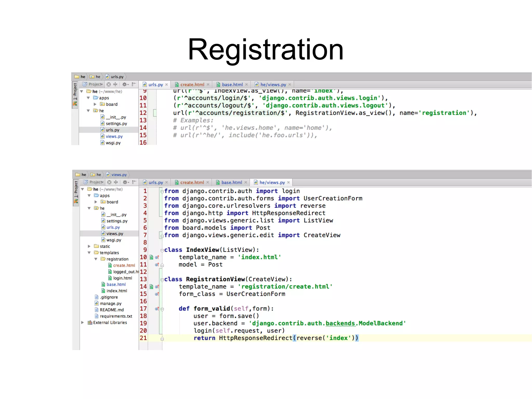The image size is (532, 399).
Task: Select index.html in bottom IDE tree
Action: [114, 291]
